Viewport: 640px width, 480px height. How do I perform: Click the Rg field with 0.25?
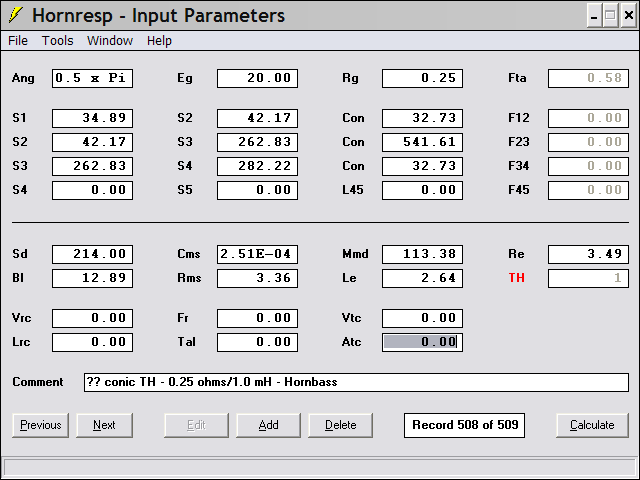[x=422, y=78]
